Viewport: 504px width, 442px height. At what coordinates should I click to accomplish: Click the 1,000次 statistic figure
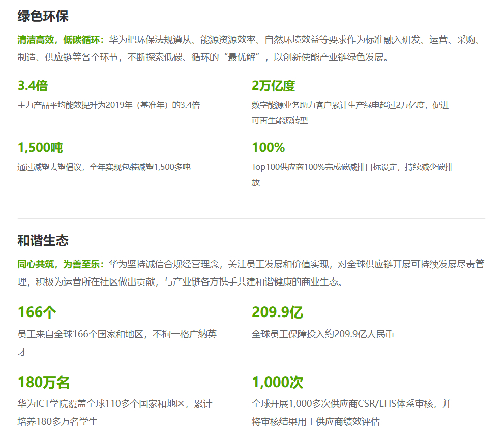277,382
